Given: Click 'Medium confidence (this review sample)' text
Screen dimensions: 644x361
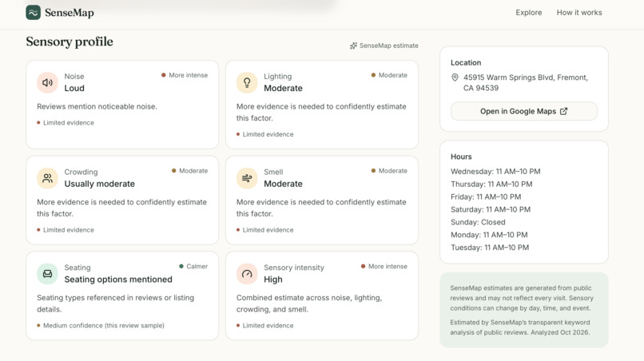Looking at the screenshot, I should coord(101,326).
